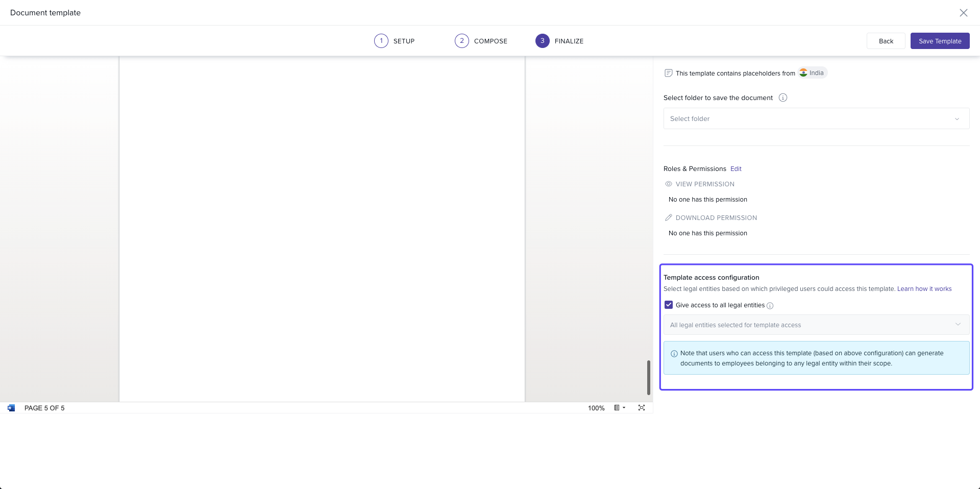This screenshot has height=489, width=980.
Task: Click info icon beside Select folder label
Action: click(783, 97)
